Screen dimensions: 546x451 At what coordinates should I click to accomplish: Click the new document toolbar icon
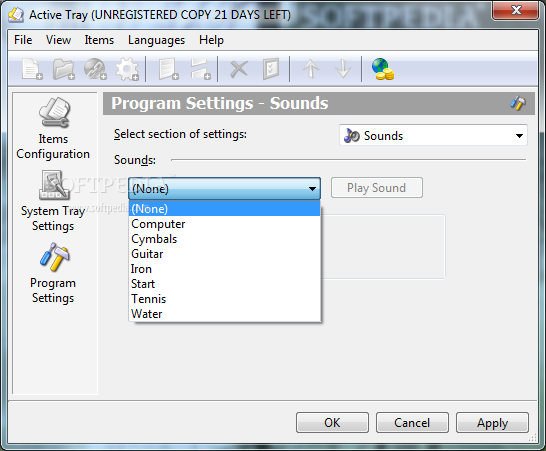32,69
